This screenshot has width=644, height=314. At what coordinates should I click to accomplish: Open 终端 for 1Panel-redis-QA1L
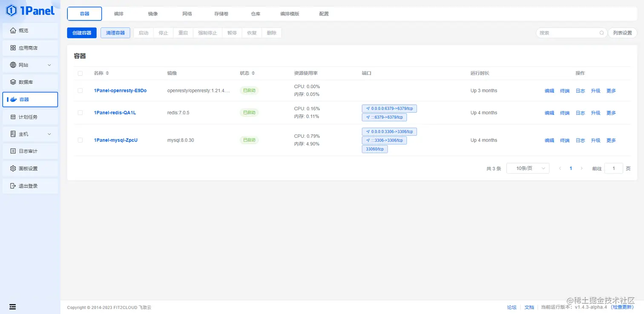point(565,113)
